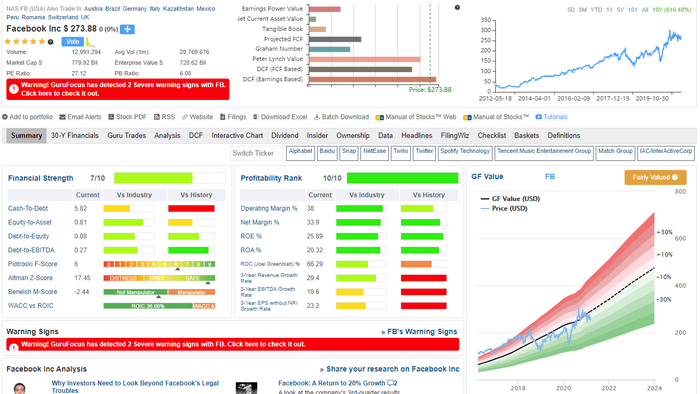The height and width of the screenshot is (394, 700).
Task: Click the FB link beside GF Value
Action: 550,177
